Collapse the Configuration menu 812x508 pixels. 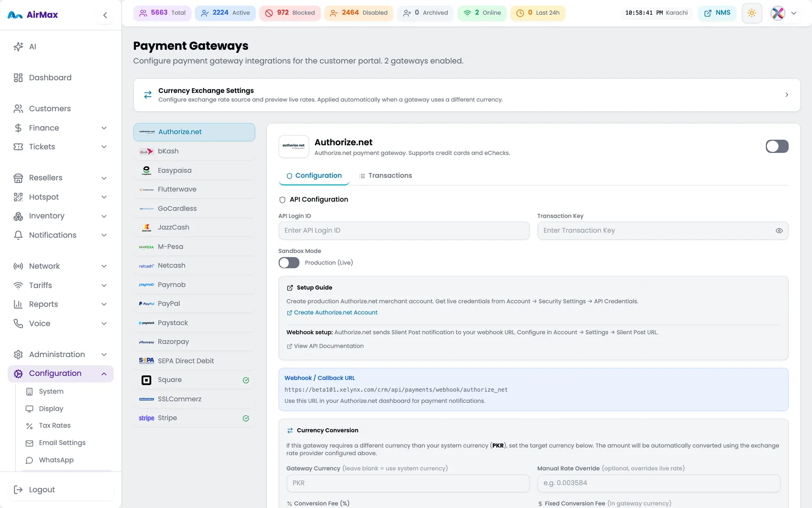tap(104, 374)
